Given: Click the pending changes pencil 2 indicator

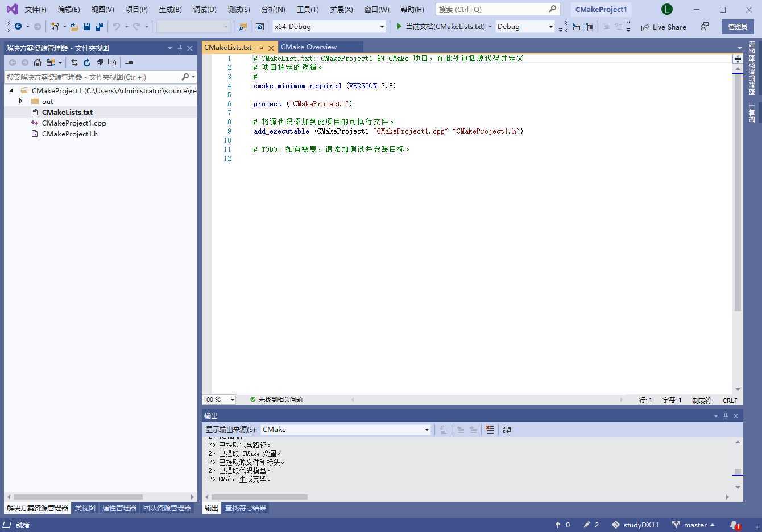Looking at the screenshot, I should (x=591, y=525).
